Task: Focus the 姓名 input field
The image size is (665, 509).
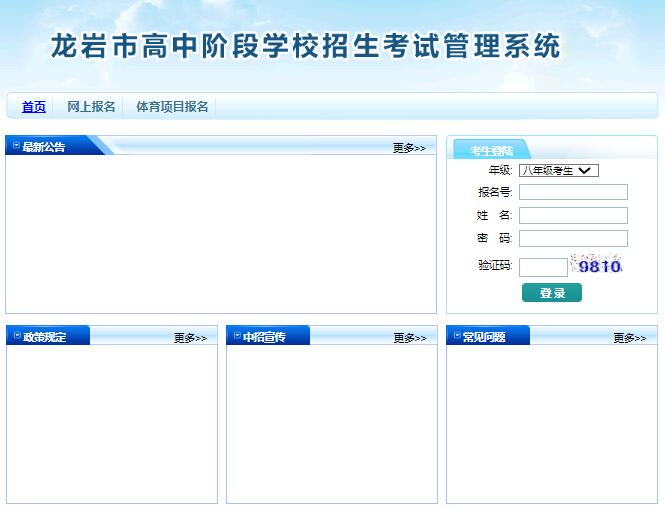Action: pyautogui.click(x=573, y=215)
